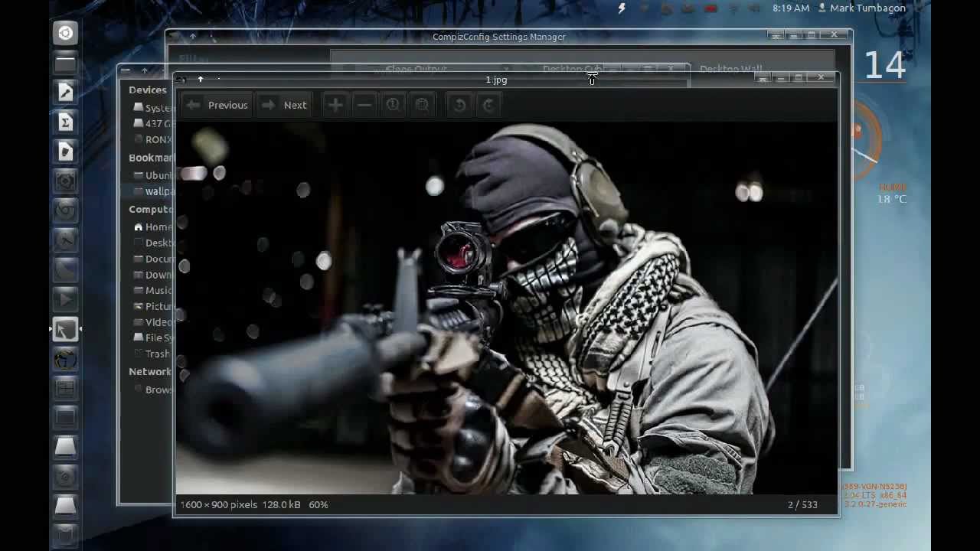Open Ubuntu Dash home in launcher

pos(65,33)
